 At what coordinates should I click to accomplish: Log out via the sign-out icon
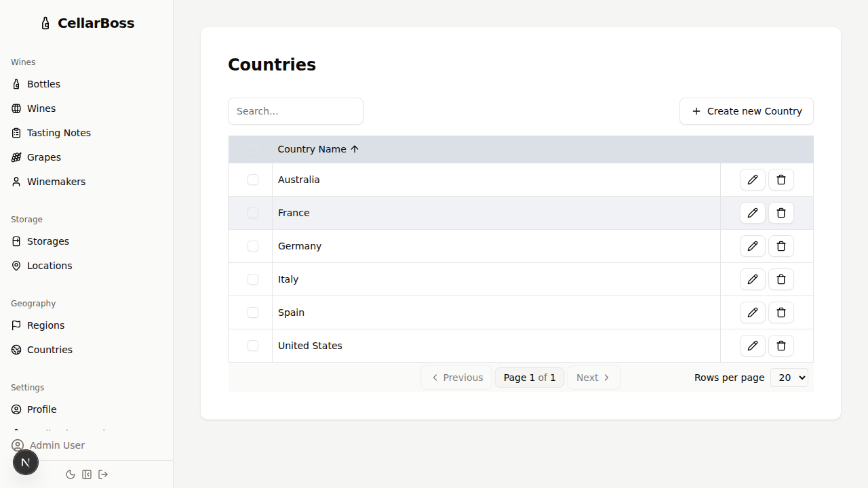click(x=103, y=474)
